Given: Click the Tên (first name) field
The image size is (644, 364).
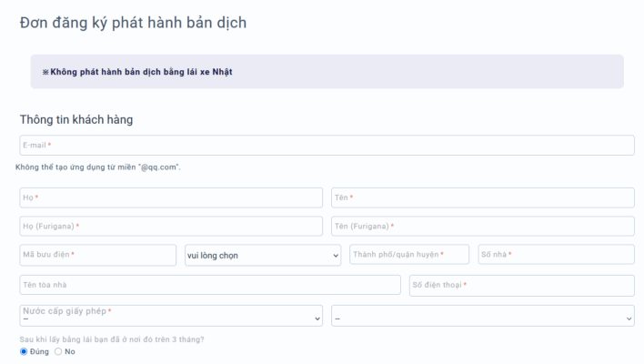Looking at the screenshot, I should [482, 197].
